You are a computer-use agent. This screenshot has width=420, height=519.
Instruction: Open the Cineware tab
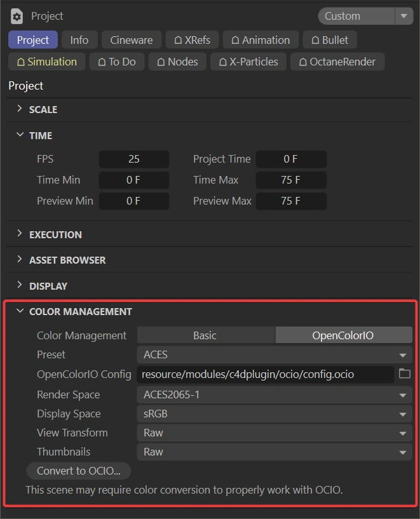pos(132,40)
